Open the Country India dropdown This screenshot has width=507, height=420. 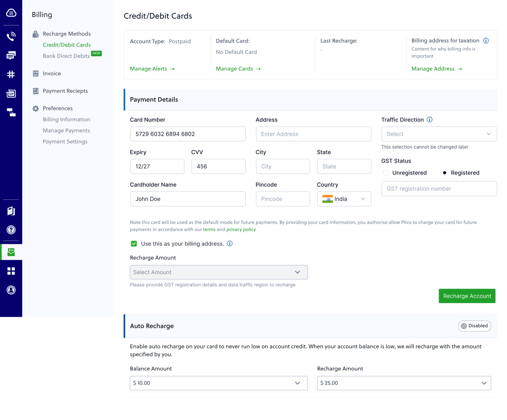click(344, 199)
